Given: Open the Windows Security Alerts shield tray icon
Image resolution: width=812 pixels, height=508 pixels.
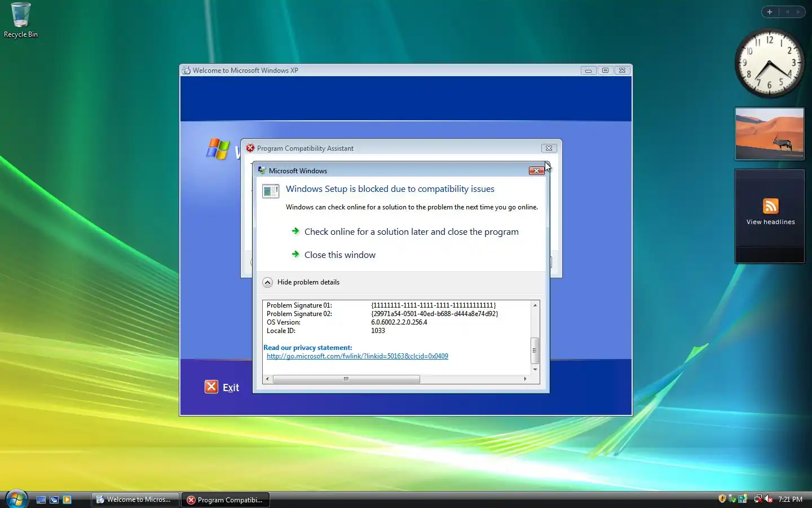Looking at the screenshot, I should (722, 499).
